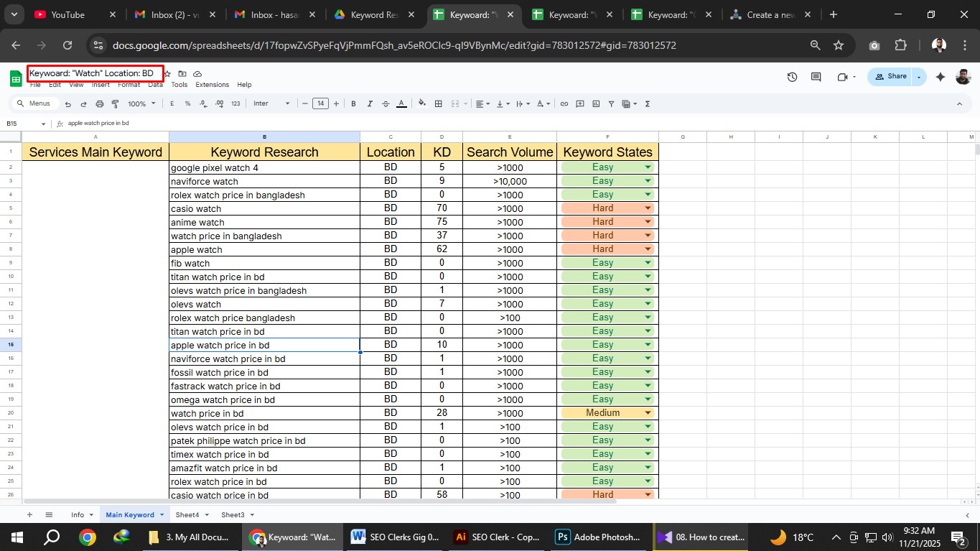Screen dimensions: 980x551
Task: Click the Insert link icon
Action: click(564, 103)
